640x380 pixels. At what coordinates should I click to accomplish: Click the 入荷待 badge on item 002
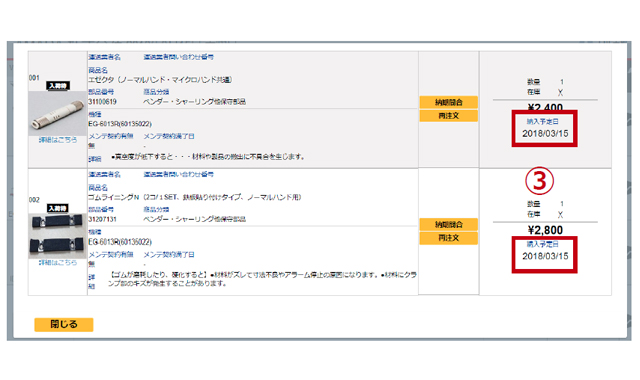click(x=58, y=209)
